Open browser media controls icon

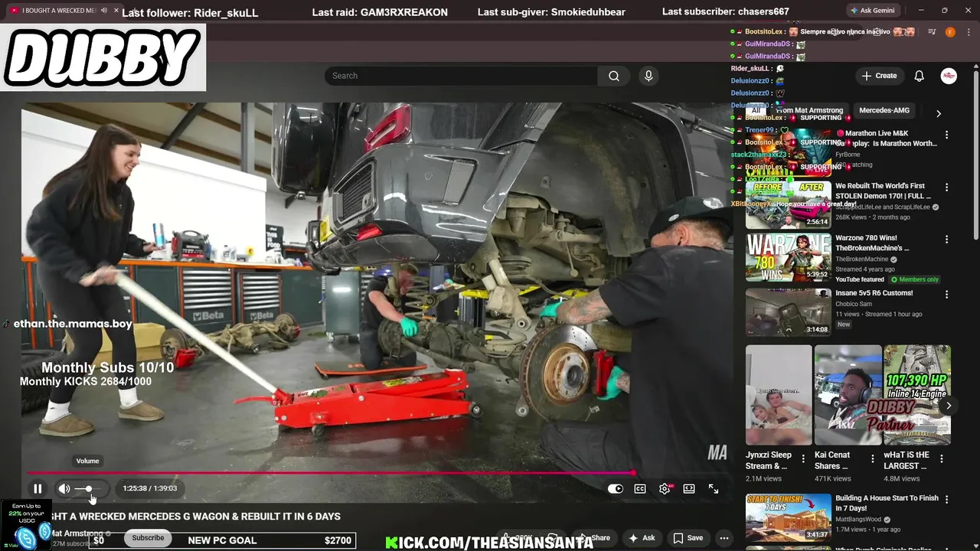[932, 31]
